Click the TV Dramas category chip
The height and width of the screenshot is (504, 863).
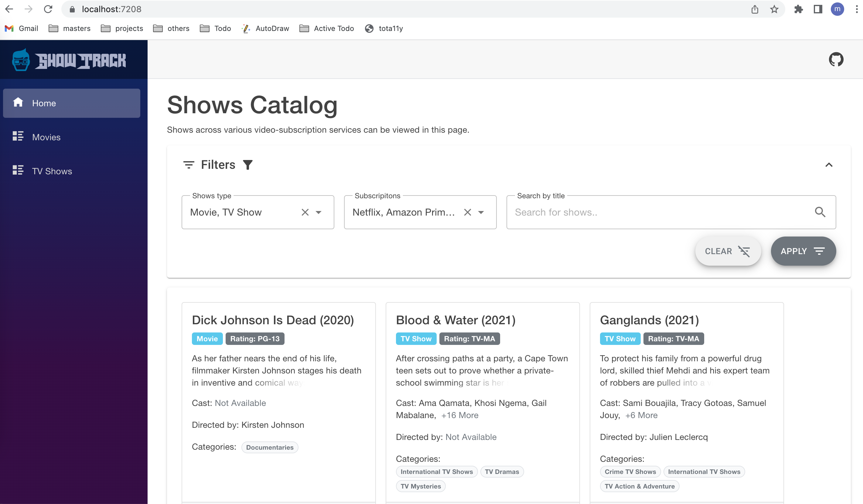point(502,472)
